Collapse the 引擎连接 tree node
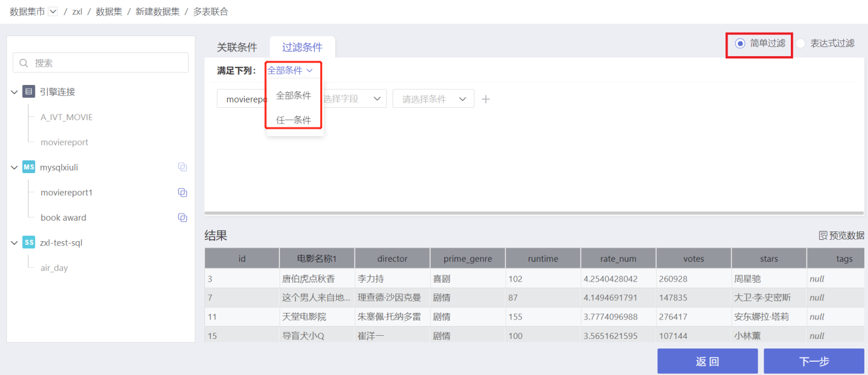Viewport: 868px width, 375px height. coord(14,92)
